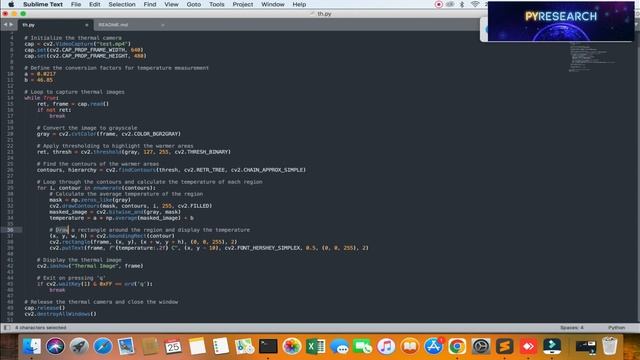The height and width of the screenshot is (360, 640).
Task: Open the Wi-Fi menu bar icon
Action: (x=475, y=4)
